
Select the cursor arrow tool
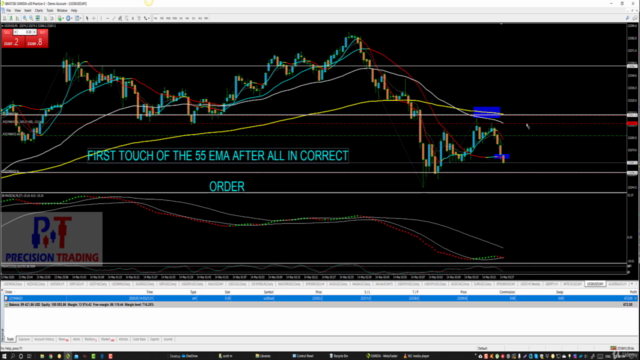87,18
